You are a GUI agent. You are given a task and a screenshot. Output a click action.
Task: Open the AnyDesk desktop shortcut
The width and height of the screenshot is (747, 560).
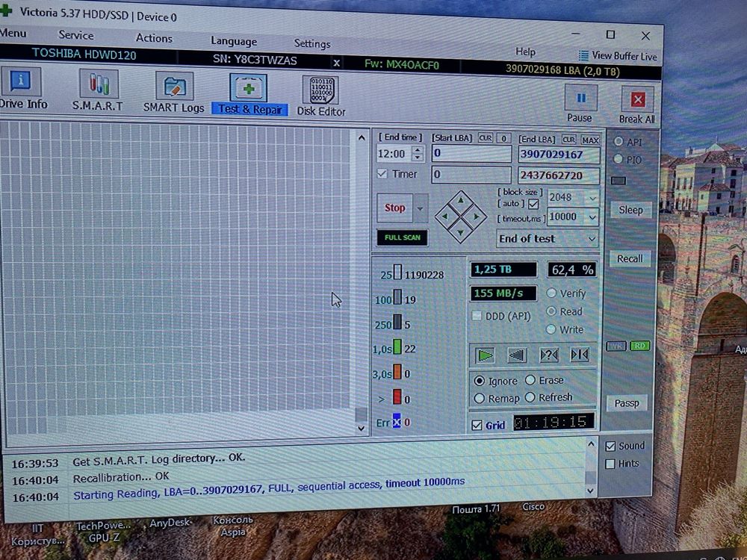tap(170, 523)
